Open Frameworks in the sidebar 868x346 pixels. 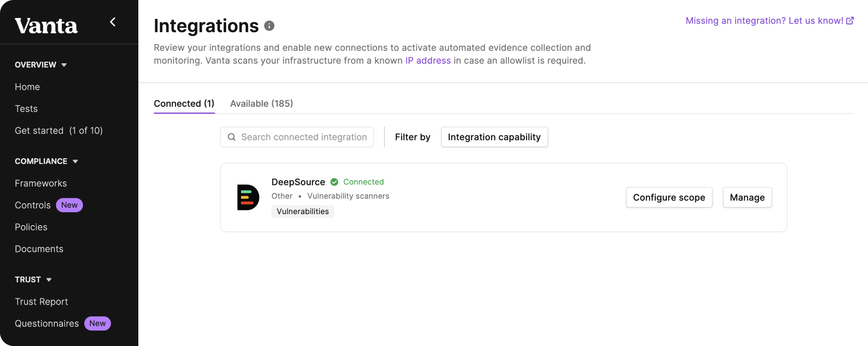pyautogui.click(x=41, y=183)
